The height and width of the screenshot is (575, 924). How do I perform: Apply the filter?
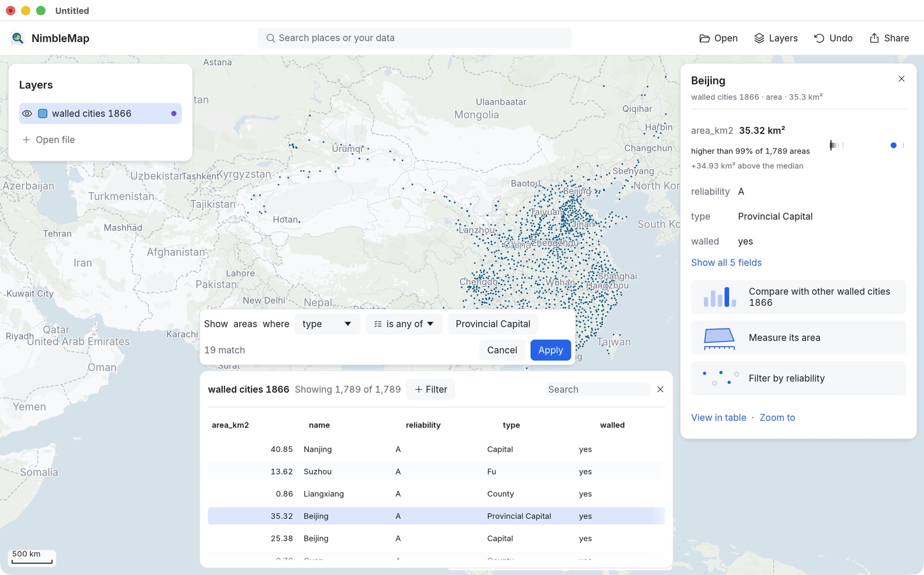[x=550, y=350]
